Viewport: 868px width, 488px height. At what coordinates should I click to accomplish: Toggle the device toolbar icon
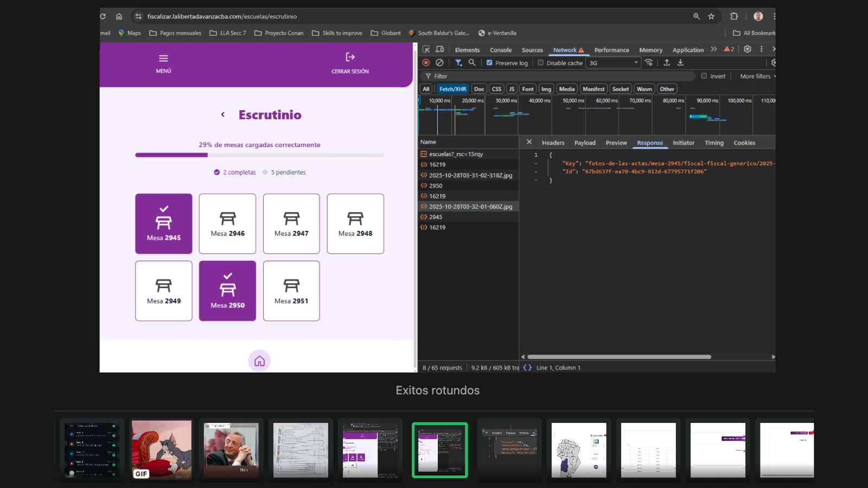click(440, 49)
